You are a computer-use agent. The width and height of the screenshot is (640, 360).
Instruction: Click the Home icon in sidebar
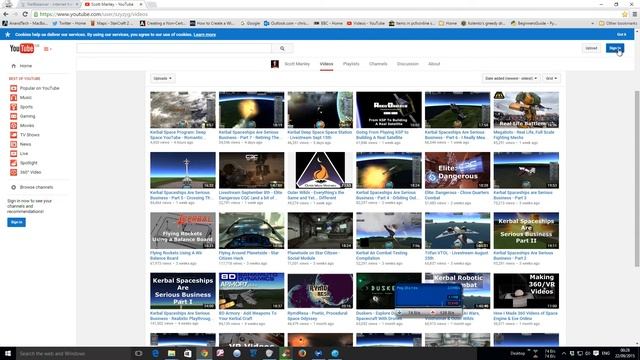(x=13, y=66)
